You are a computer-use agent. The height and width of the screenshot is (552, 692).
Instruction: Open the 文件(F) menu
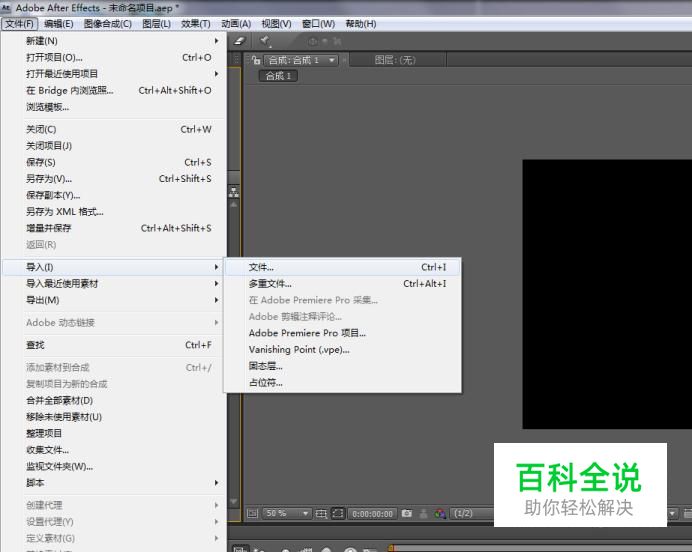[x=19, y=24]
